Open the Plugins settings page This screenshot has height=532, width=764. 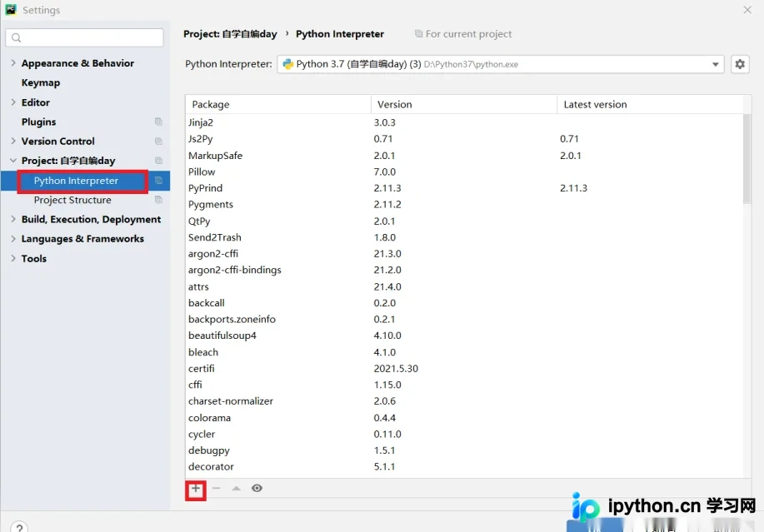point(38,122)
